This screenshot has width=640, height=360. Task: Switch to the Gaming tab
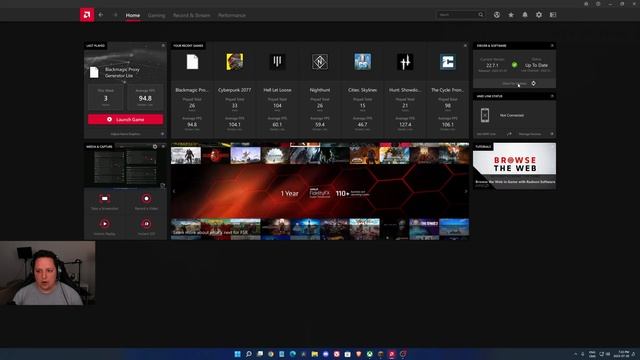coord(156,15)
